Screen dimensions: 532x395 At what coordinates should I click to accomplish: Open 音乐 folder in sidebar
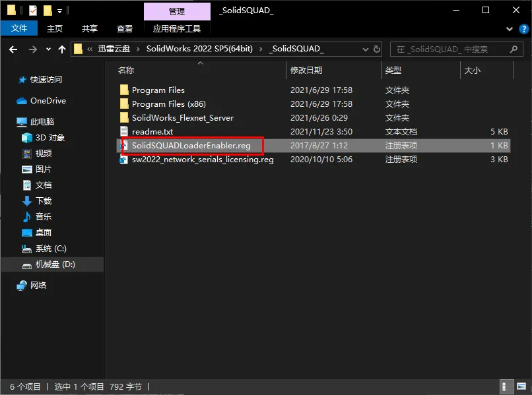click(44, 217)
